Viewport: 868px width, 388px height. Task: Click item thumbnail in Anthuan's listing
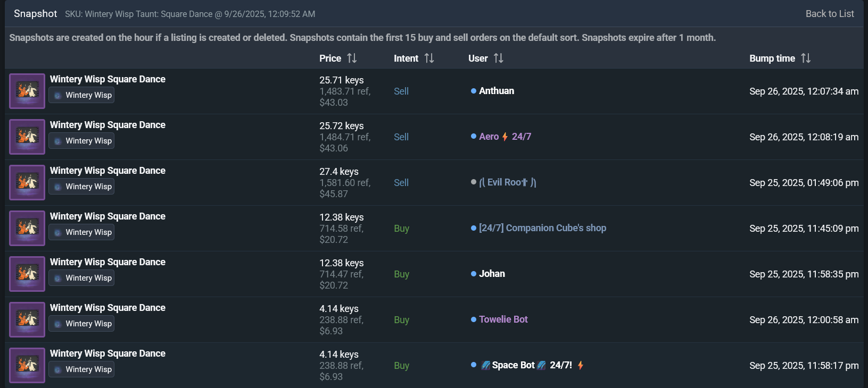point(27,91)
